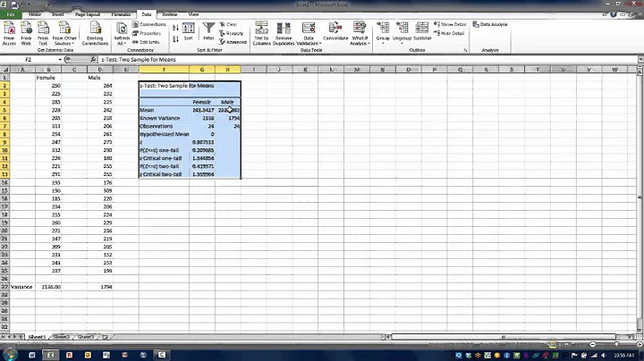Reapply the filter
Image resolution: width=644 pixels, height=361 pixels.
tap(232, 33)
